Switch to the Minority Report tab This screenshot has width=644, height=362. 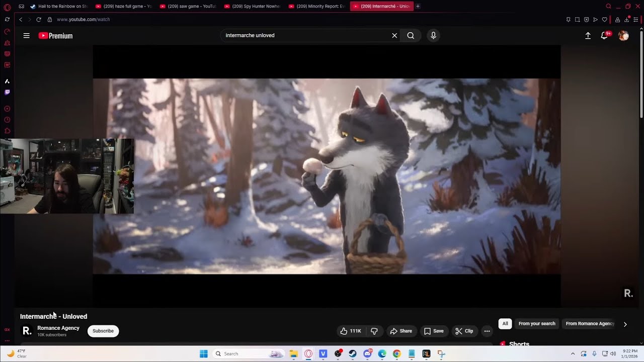pos(317,6)
